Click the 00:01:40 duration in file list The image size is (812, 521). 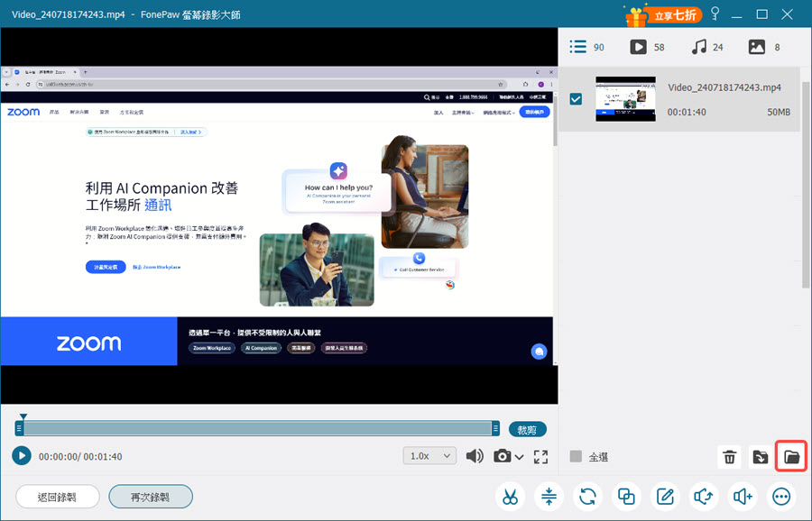tap(687, 112)
